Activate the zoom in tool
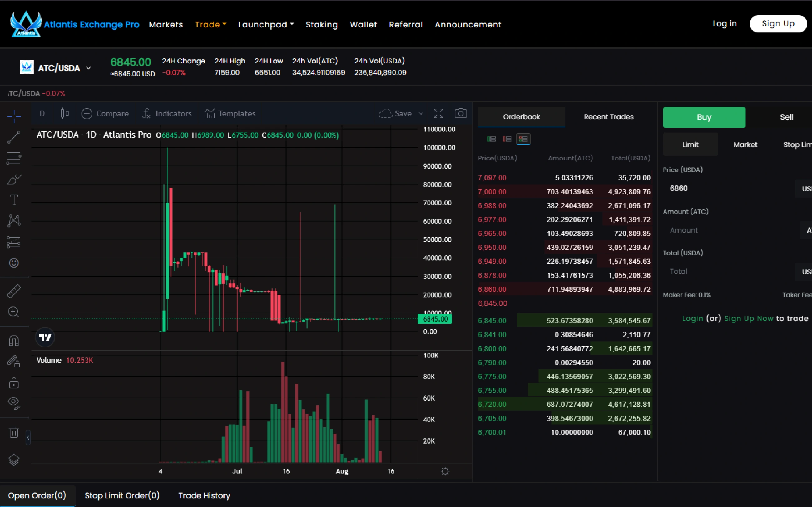 14,312
